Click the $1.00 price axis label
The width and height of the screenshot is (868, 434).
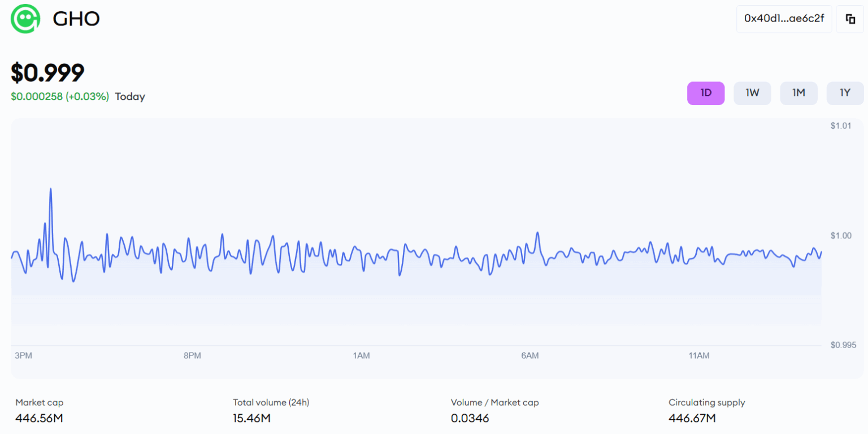[840, 235]
